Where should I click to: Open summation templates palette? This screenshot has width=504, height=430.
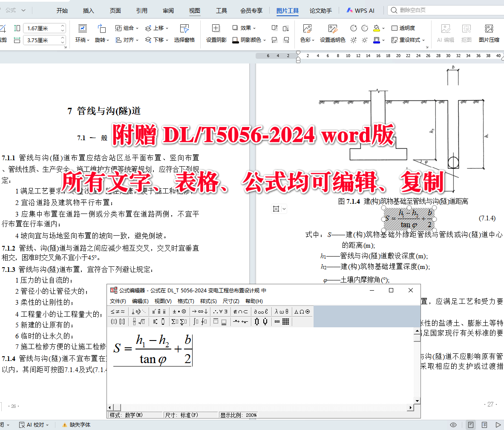pos(179,321)
